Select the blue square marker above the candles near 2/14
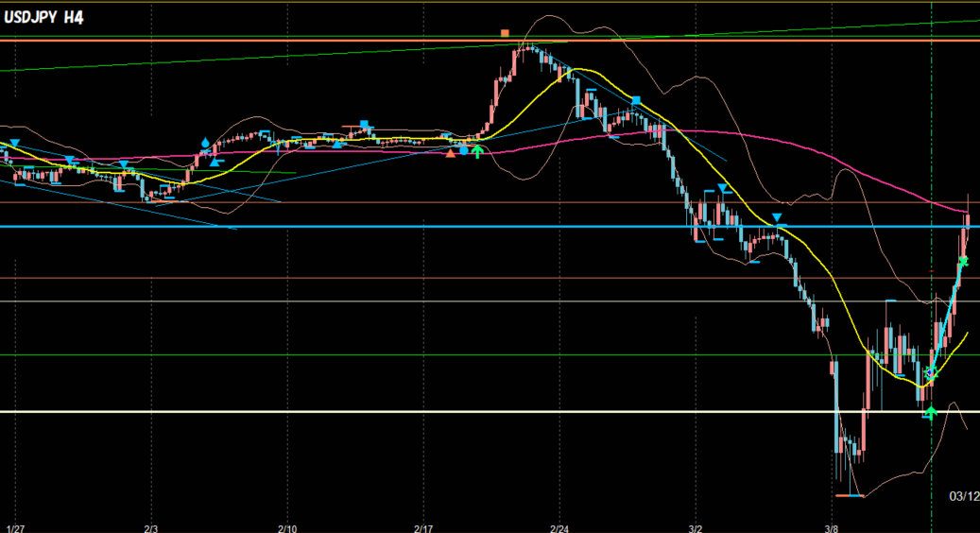 [365, 125]
